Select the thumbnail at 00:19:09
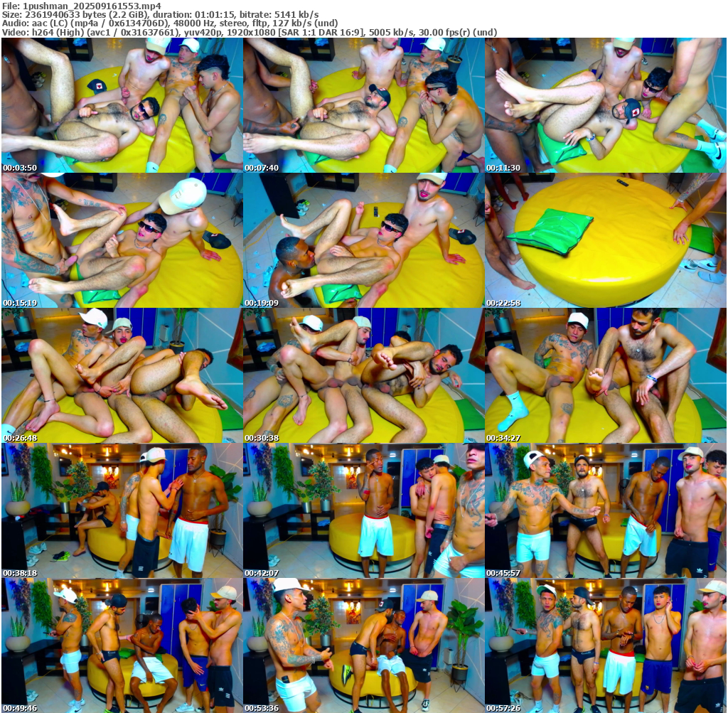Viewport: 728px width, 713px height. pos(363,240)
